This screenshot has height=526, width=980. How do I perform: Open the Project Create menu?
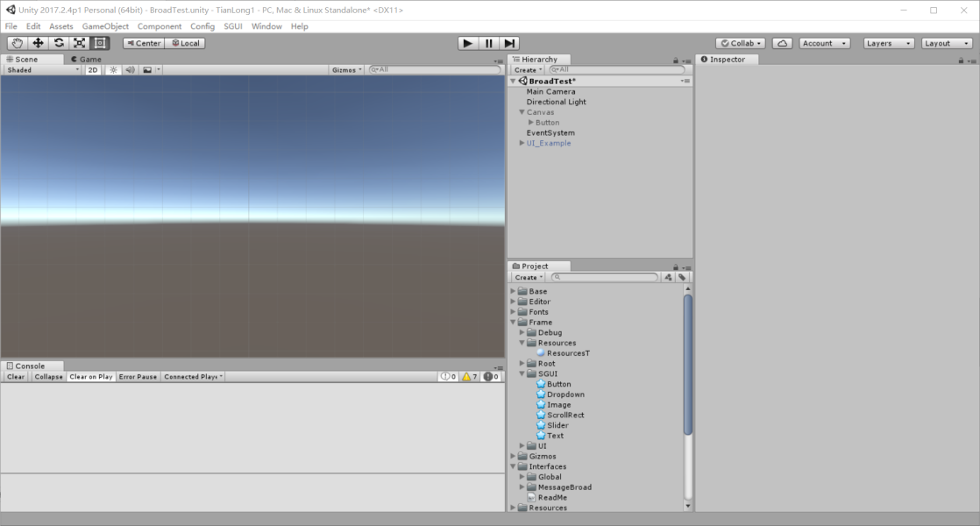pos(528,277)
